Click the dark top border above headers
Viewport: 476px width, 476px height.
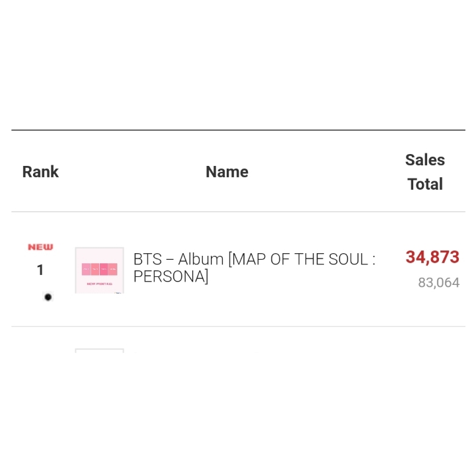[x=238, y=130]
